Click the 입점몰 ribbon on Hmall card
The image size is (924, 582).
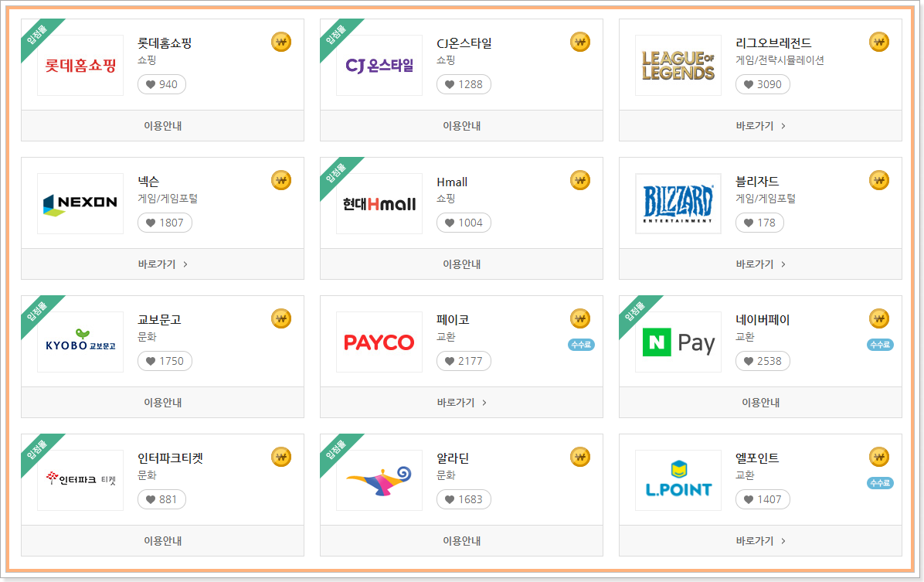(x=335, y=173)
